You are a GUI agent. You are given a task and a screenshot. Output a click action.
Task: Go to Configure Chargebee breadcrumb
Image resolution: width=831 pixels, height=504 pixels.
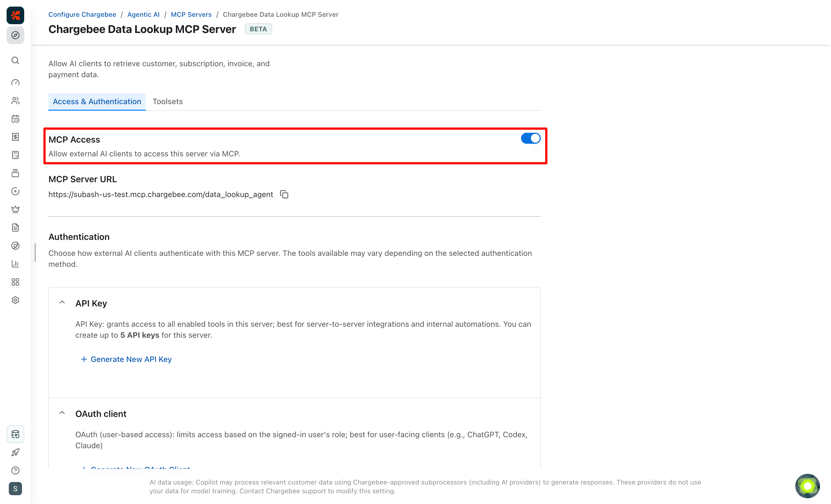coord(82,15)
